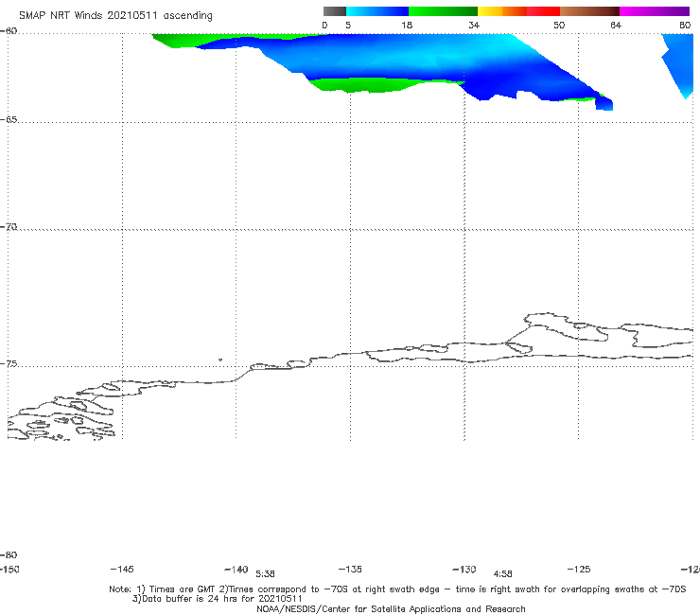Click the latitude label "-80" at bottom left
Screen dimensions: 700x615
click(9, 555)
